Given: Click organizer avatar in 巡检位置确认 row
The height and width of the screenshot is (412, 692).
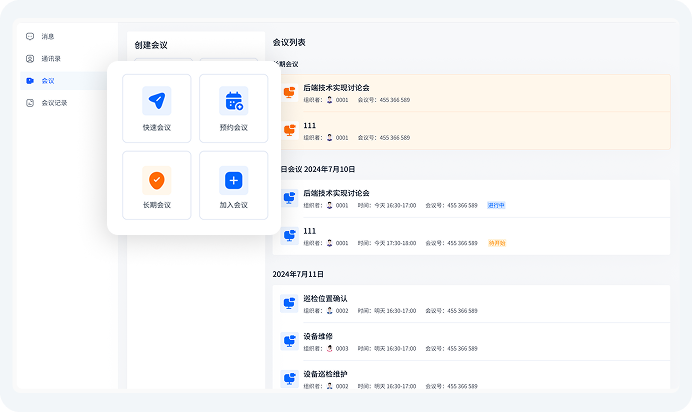Looking at the screenshot, I should [x=329, y=311].
